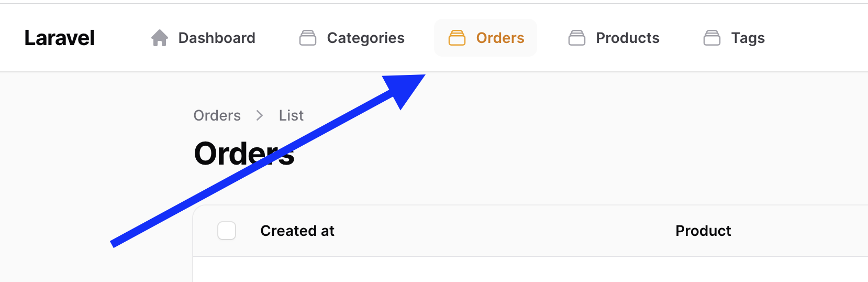Click the large Orders page heading
868x282 pixels.
point(244,154)
